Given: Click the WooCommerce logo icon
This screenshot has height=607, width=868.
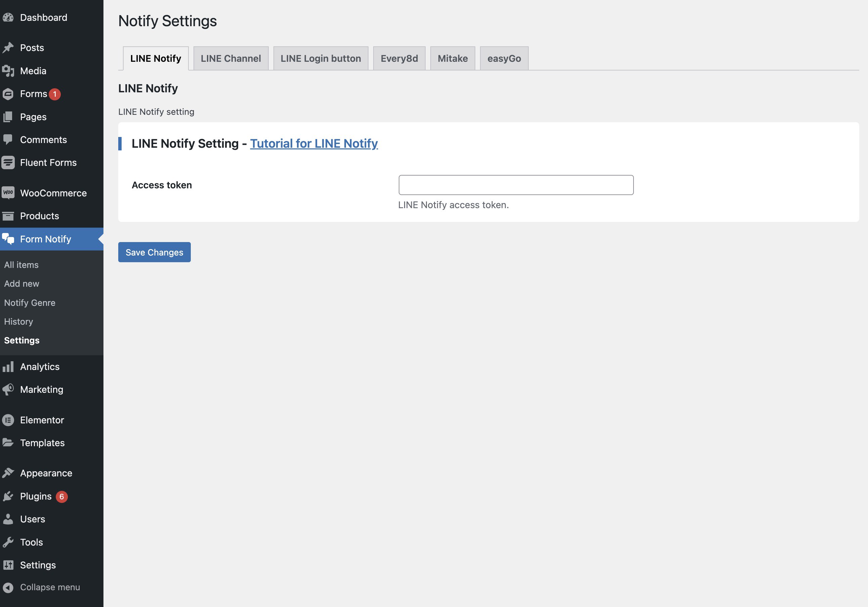Looking at the screenshot, I should tap(8, 193).
